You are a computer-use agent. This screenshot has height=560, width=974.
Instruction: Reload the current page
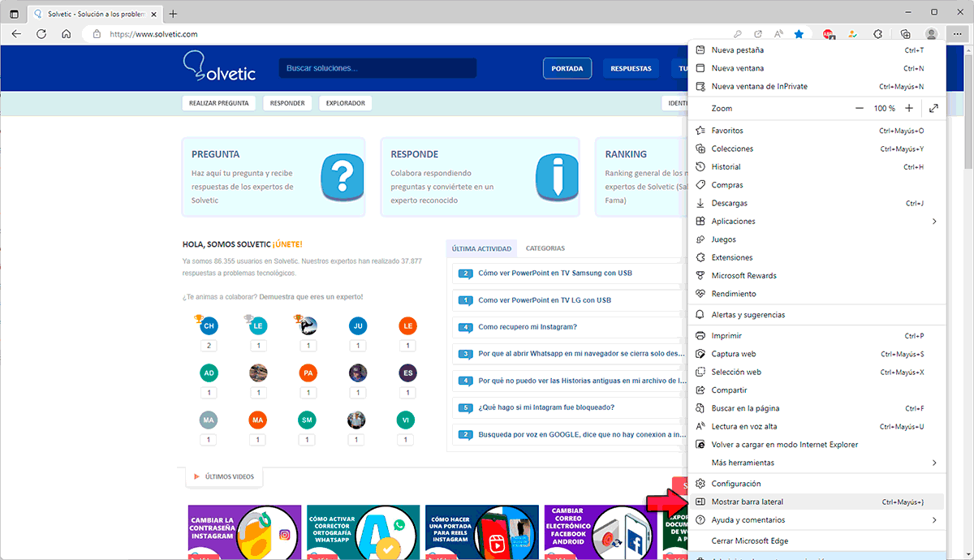(x=41, y=34)
